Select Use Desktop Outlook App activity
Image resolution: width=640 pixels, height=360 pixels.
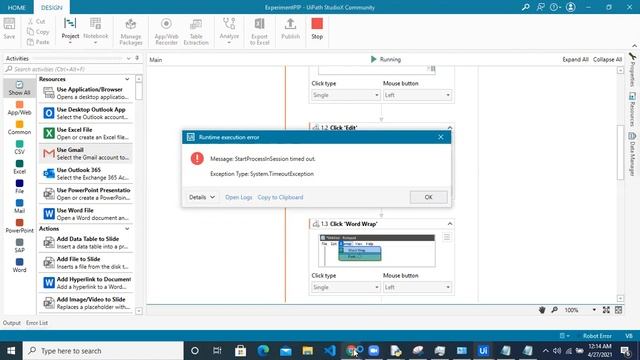[x=86, y=113]
